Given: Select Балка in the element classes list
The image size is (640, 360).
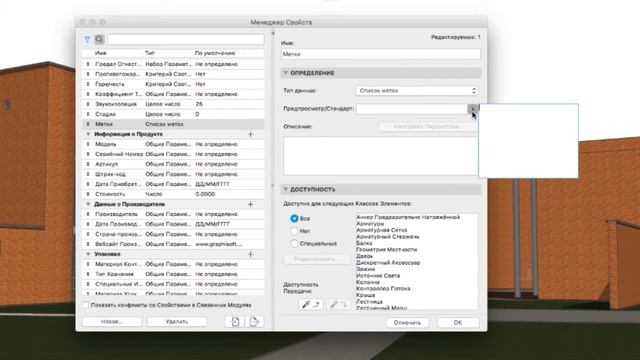Looking at the screenshot, I should click(x=364, y=243).
